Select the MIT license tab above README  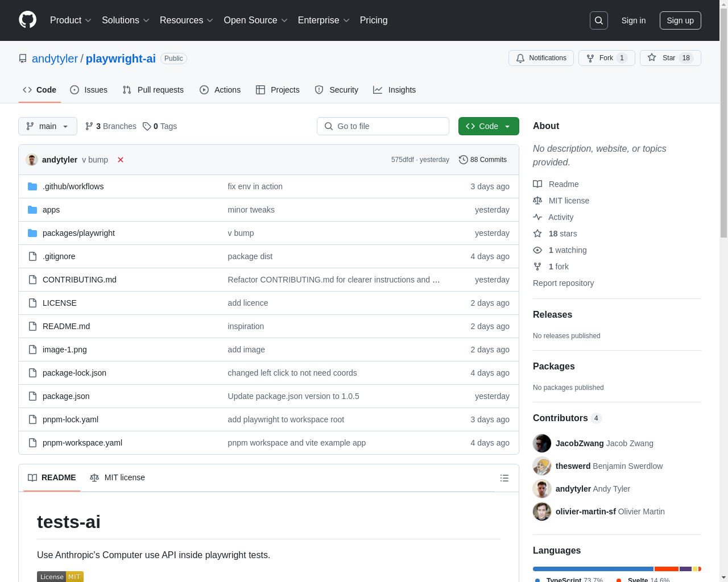[x=118, y=477]
